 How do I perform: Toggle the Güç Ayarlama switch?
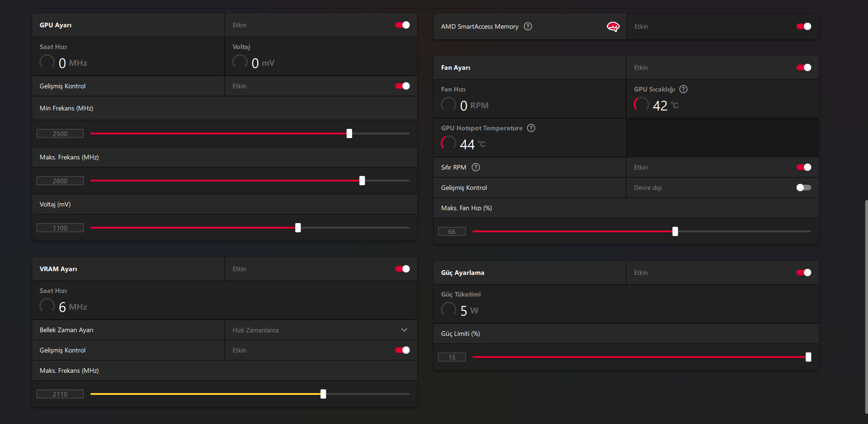pos(803,273)
